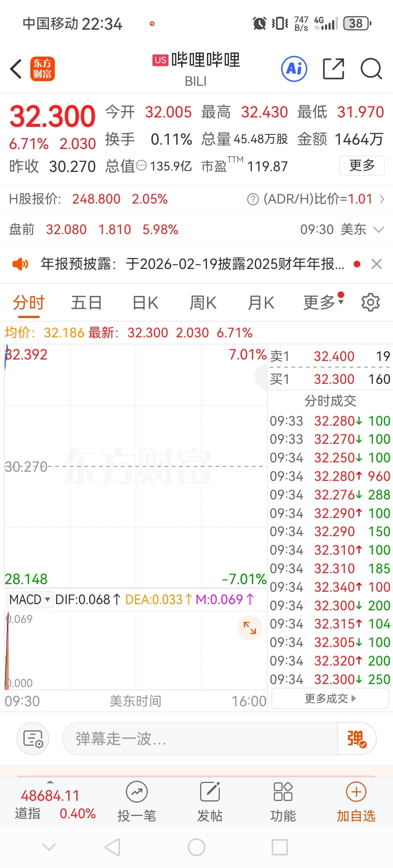Tap the 更多 quote details button
Viewport: 393px width, 868px height.
pos(362,165)
